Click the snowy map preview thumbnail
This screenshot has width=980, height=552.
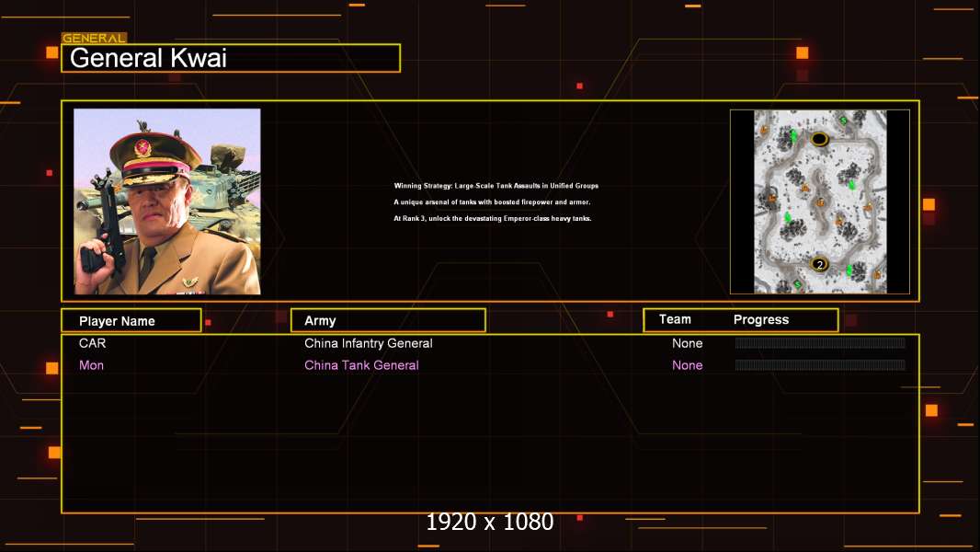point(820,201)
